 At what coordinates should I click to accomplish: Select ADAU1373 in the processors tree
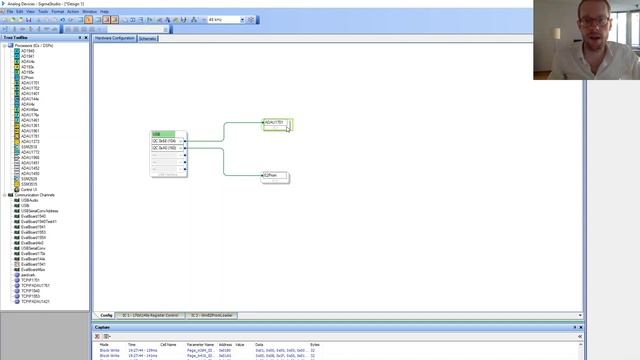(30, 142)
